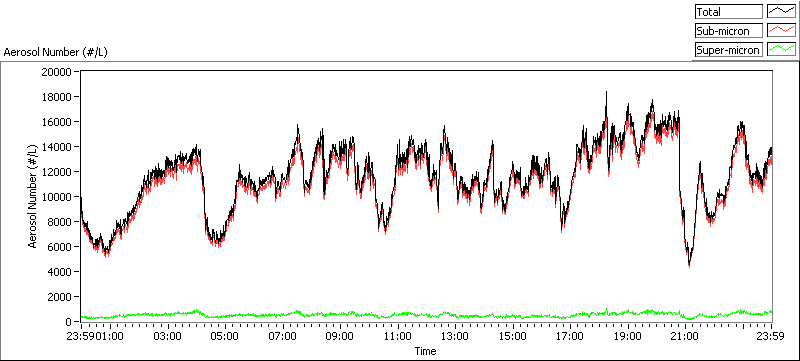The width and height of the screenshot is (800, 361).
Task: Click the 13:00 time axis label
Action: coord(455,336)
